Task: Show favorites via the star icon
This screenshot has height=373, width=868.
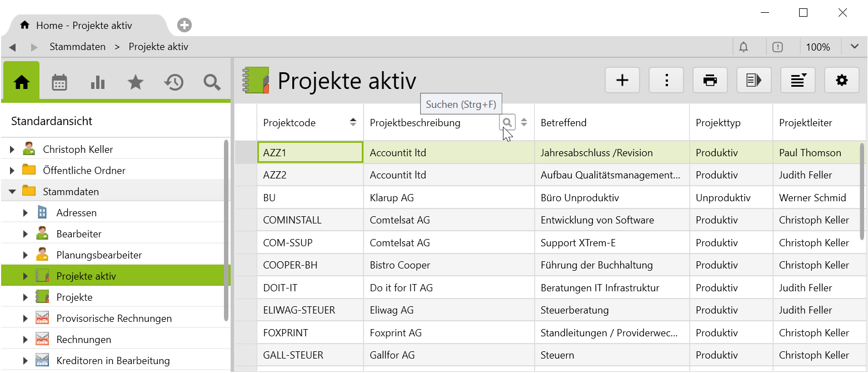Action: pyautogui.click(x=135, y=83)
